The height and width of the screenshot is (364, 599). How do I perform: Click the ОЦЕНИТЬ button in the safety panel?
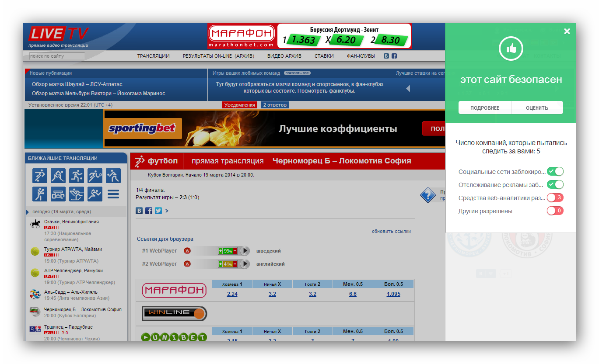537,108
